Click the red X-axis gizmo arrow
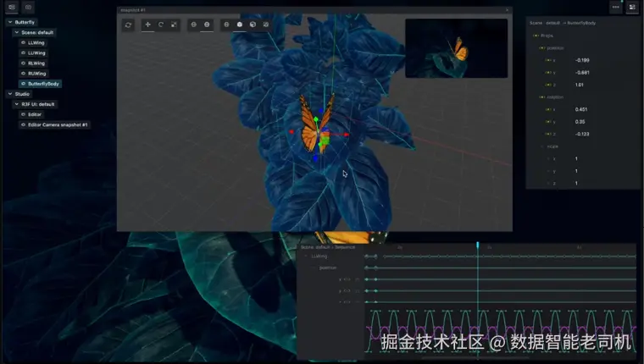The image size is (644, 364). [x=347, y=135]
